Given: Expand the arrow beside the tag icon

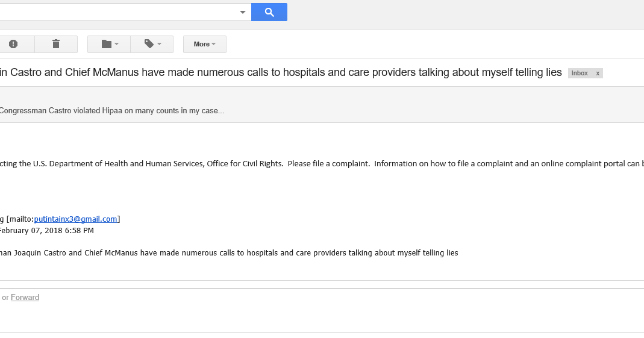Looking at the screenshot, I should (160, 44).
